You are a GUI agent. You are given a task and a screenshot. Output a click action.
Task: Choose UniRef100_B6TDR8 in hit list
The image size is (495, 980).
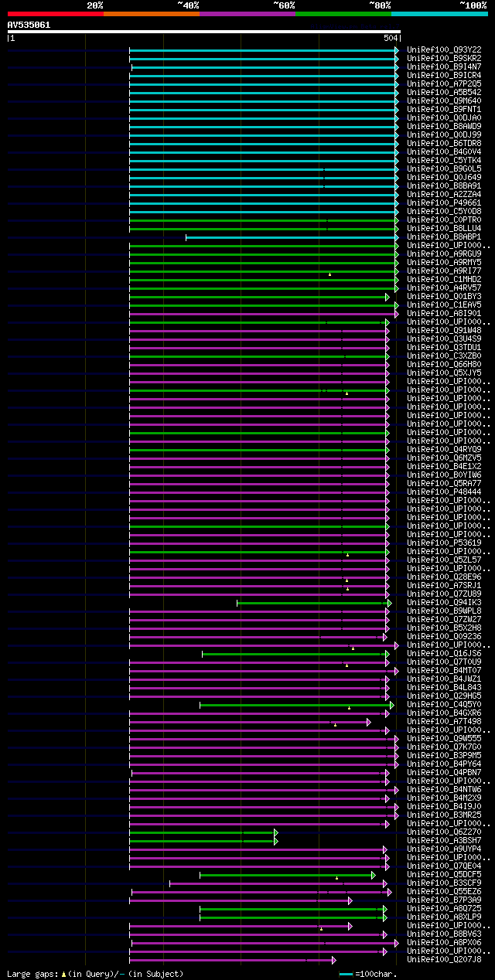444,143
